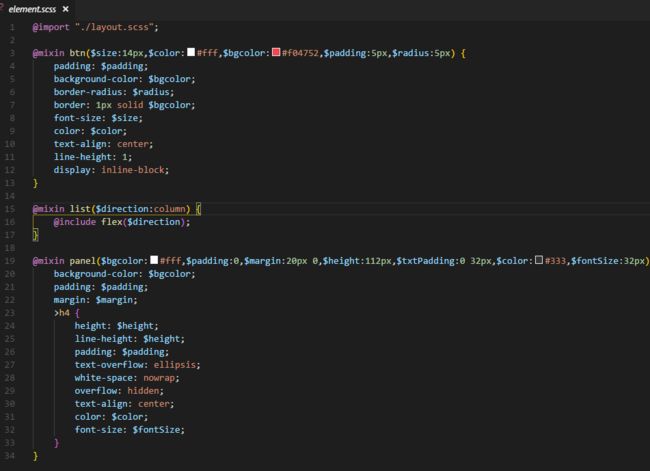The width and height of the screenshot is (650, 471).
Task: Click the ">h4 {" selector
Action: (66, 313)
